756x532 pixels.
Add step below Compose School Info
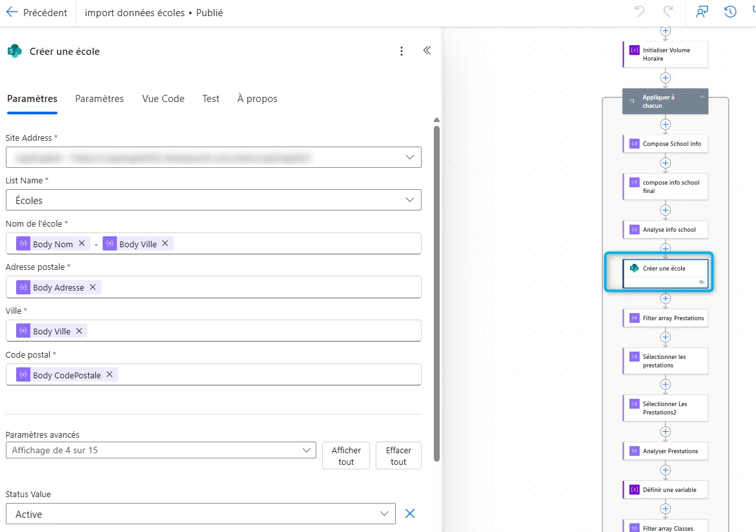[666, 163]
